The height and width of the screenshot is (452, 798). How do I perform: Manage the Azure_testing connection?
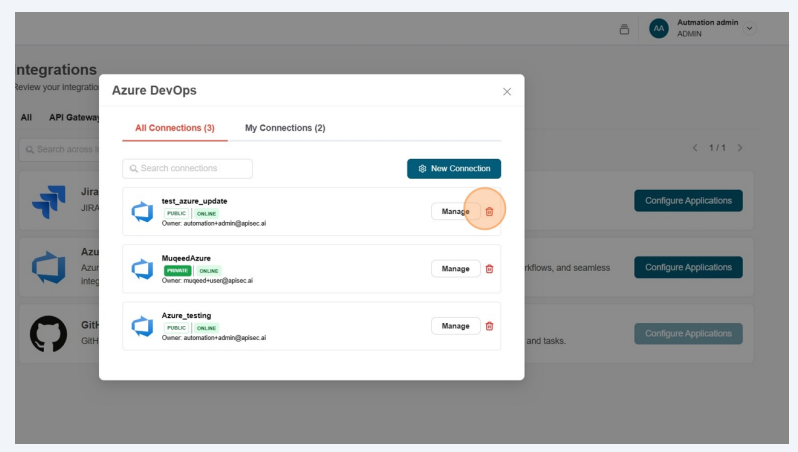455,326
